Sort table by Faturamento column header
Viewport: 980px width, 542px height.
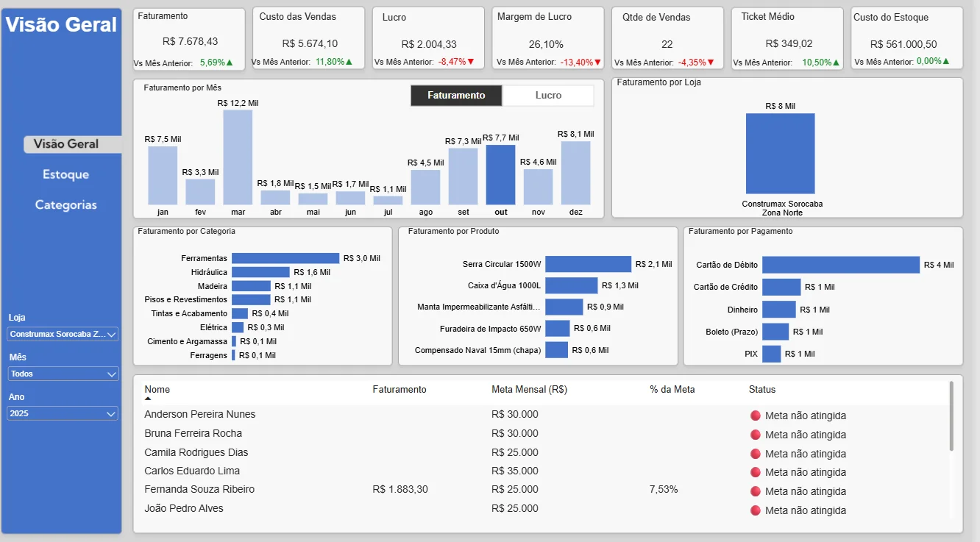[x=400, y=390]
